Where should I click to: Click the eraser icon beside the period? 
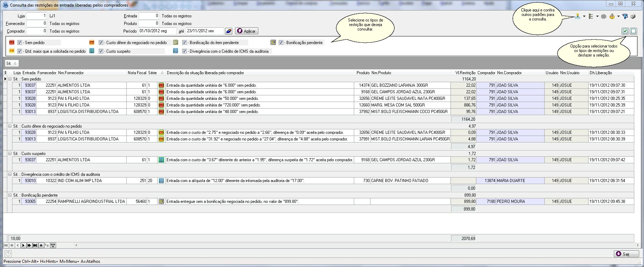point(229,31)
